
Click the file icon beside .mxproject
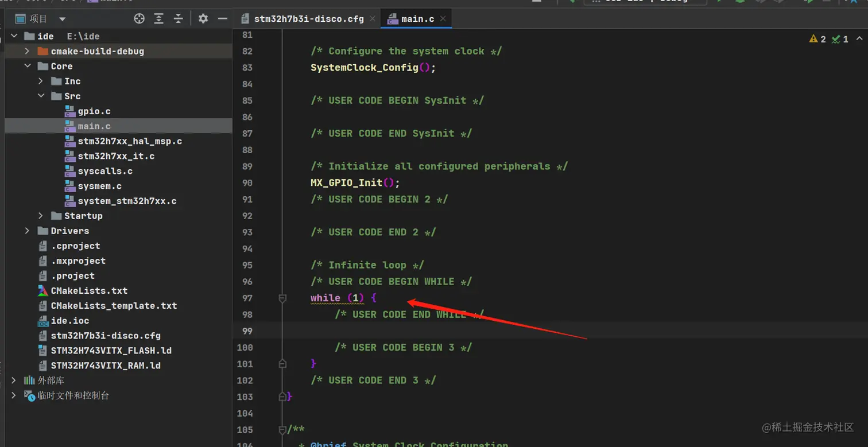pyautogui.click(x=42, y=261)
